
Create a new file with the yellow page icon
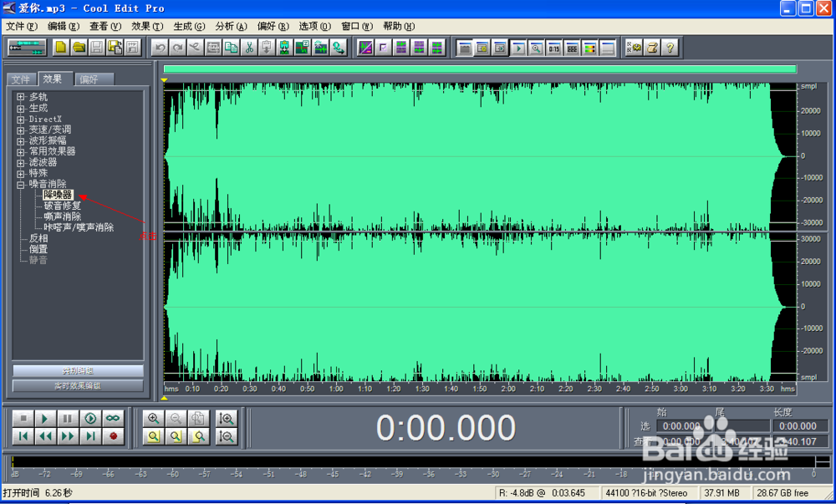pos(61,48)
